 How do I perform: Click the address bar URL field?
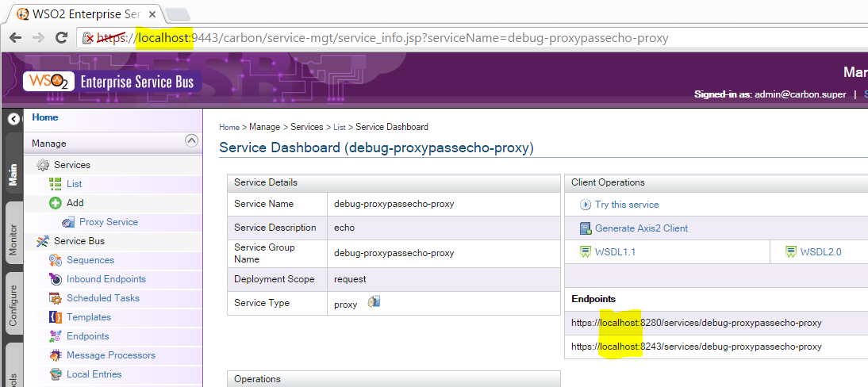coord(470,38)
